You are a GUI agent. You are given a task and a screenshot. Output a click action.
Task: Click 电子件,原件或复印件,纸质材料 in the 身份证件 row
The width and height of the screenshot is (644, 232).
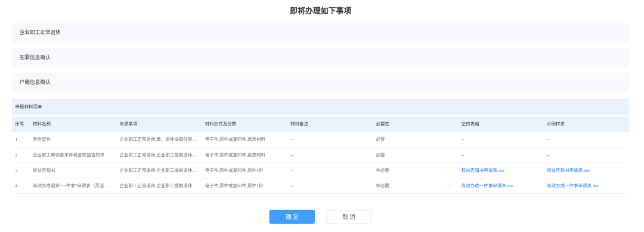point(236,140)
